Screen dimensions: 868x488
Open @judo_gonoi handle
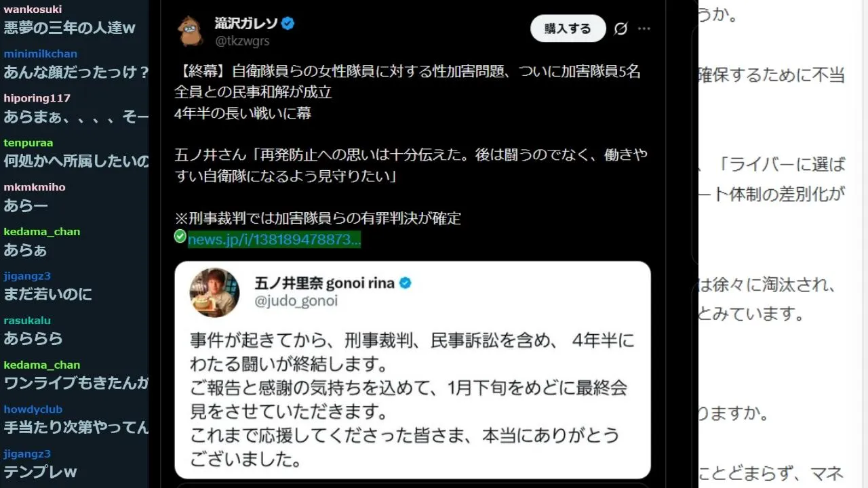coord(296,301)
